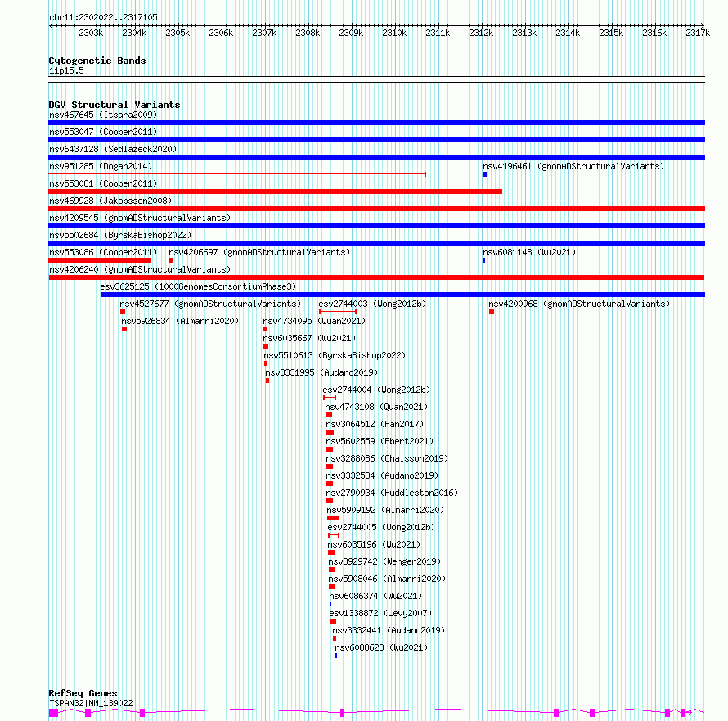Click nsv4209545 (gnomADStructuralVariants) label
The height and width of the screenshot is (721, 728).
140,218
